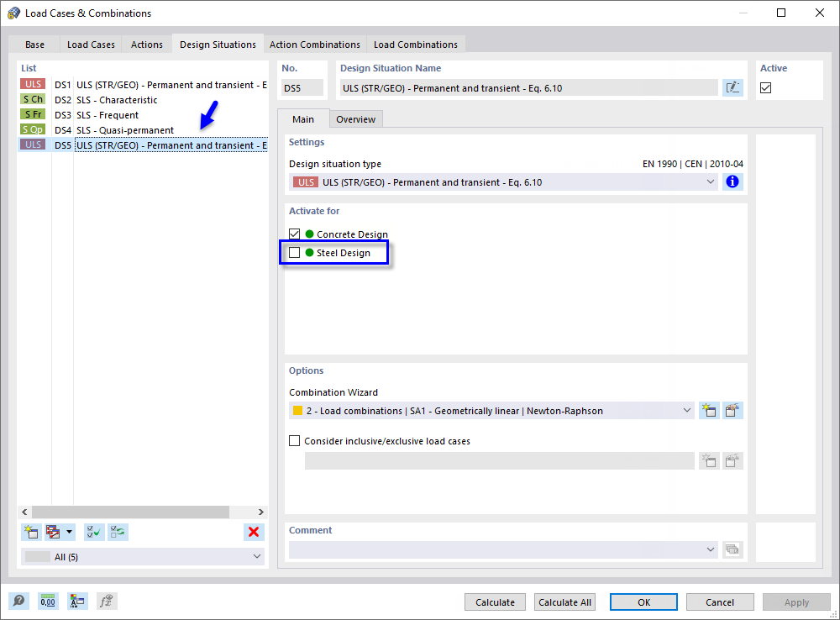Viewport: 840px width, 620px height.
Task: Click the green S Qp badge of DS4
Action: point(34,129)
